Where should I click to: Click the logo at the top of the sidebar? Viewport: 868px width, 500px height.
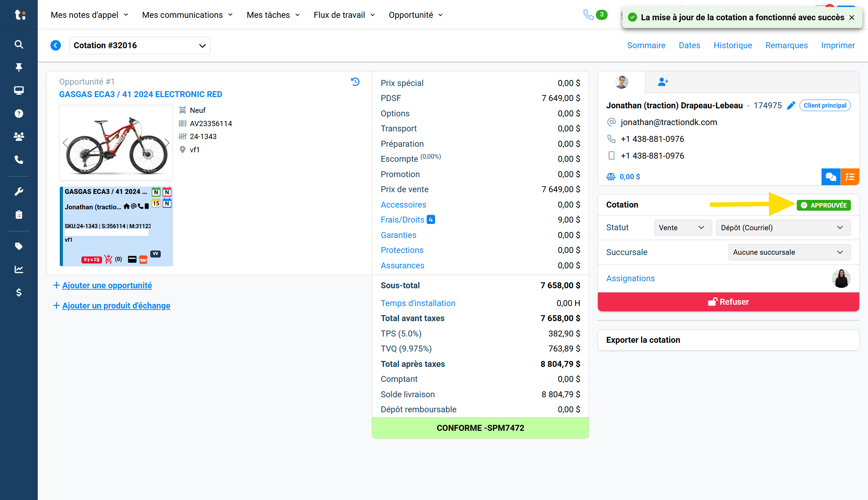[20, 15]
